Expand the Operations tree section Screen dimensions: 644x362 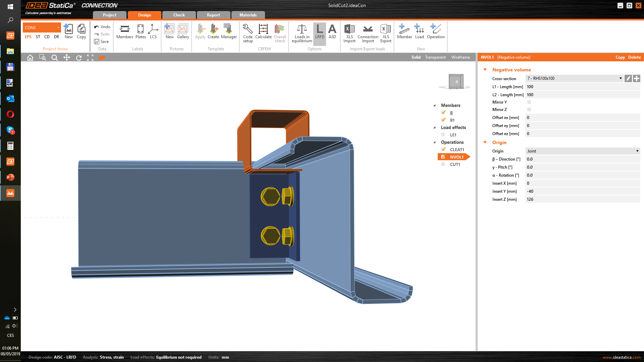pos(435,142)
